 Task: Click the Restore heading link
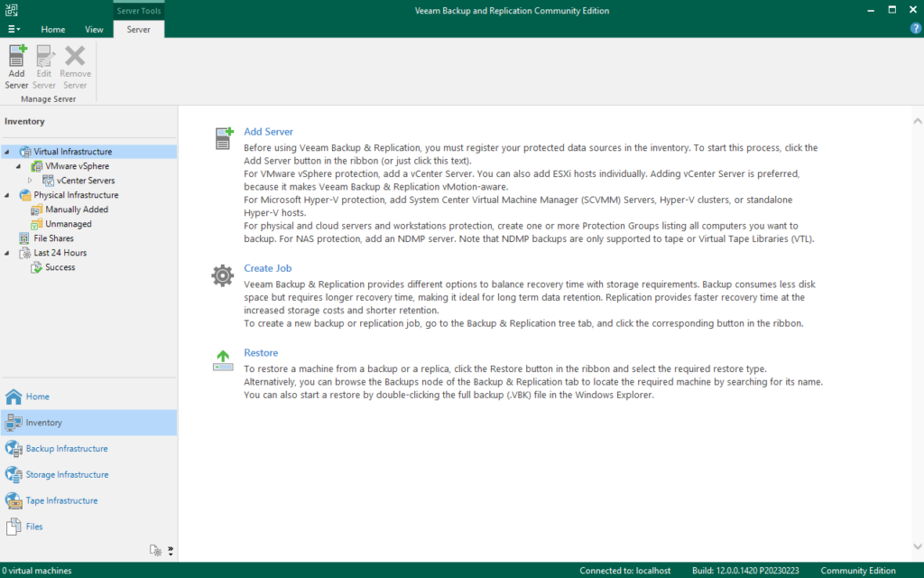[x=261, y=353]
